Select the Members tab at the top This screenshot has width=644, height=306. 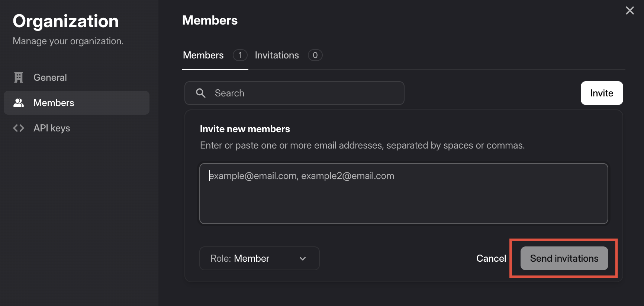203,55
